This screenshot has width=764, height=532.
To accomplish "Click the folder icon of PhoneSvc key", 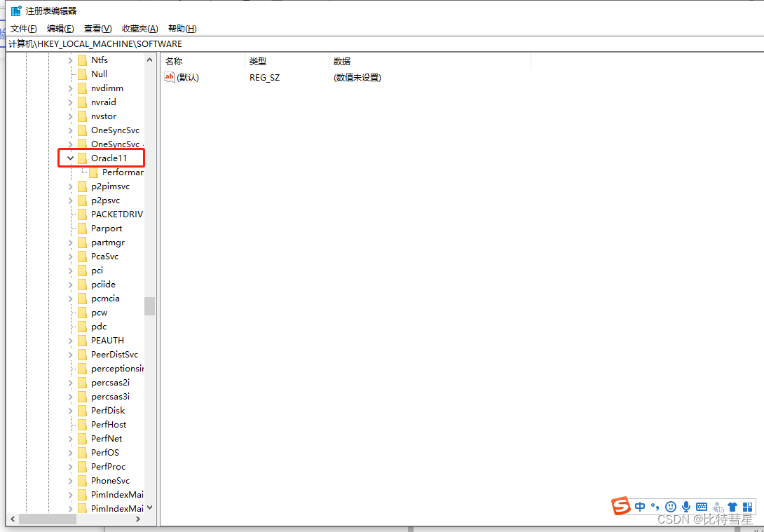I will point(82,481).
